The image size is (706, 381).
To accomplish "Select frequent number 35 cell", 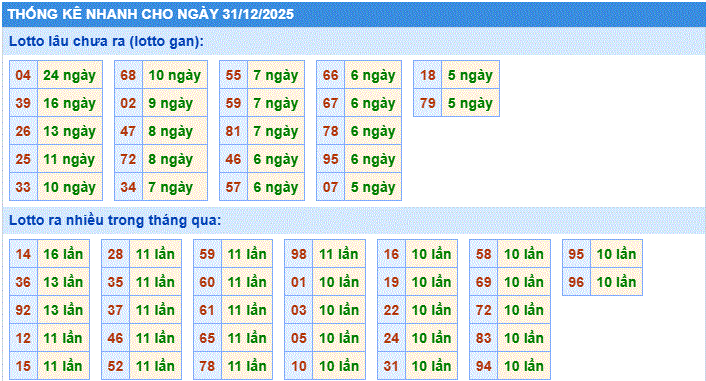I will (116, 281).
